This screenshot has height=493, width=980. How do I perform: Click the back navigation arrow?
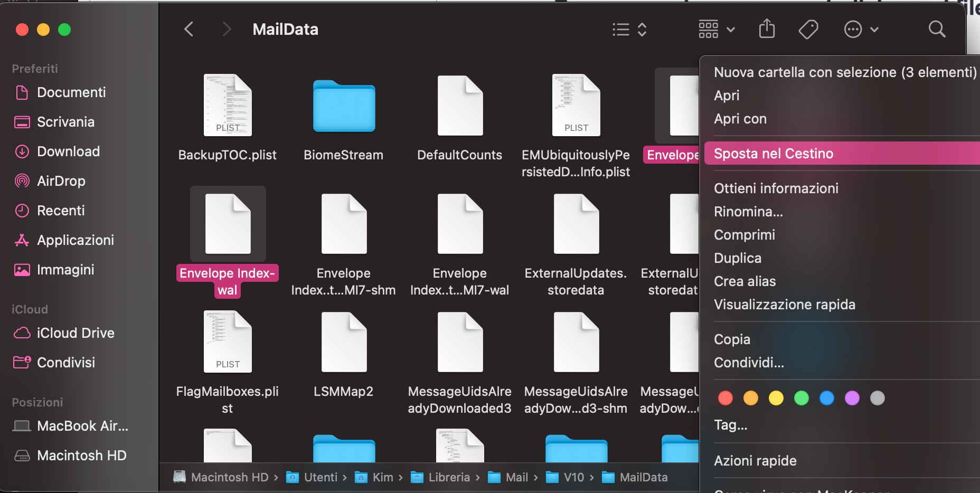[x=189, y=29]
